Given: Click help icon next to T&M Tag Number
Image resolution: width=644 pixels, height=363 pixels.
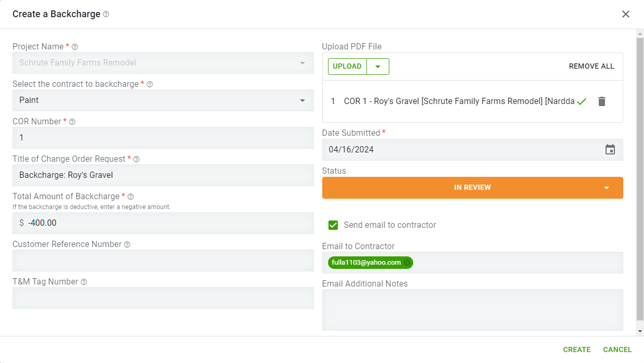Looking at the screenshot, I should [84, 282].
